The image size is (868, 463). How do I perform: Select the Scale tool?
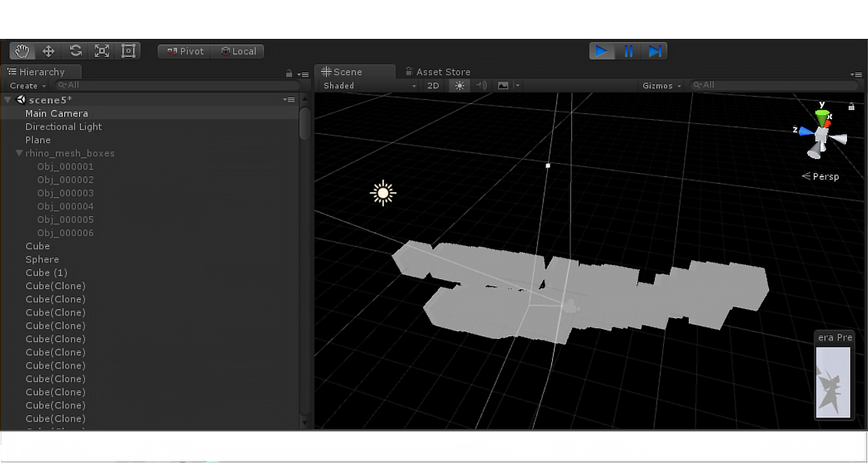coord(102,51)
